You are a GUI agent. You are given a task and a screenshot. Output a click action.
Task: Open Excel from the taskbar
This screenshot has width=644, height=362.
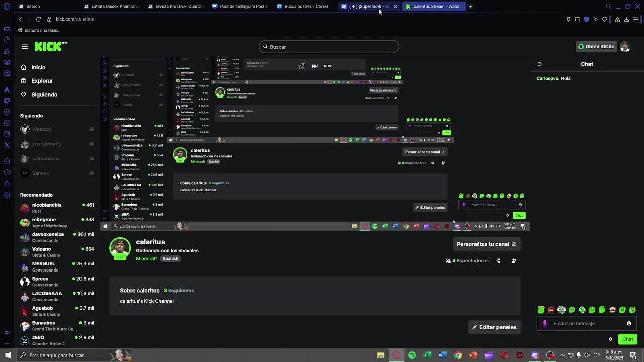pos(427,355)
